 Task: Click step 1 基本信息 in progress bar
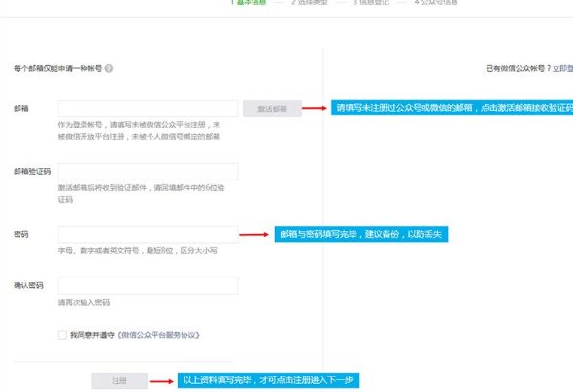click(x=249, y=2)
